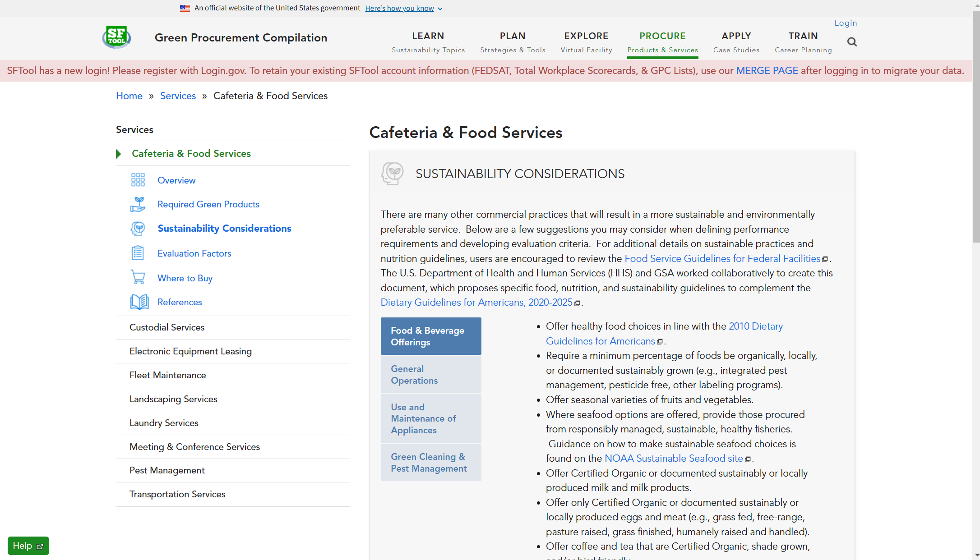The height and width of the screenshot is (560, 980).
Task: Select the LEARN Sustainability Topics menu
Action: (x=428, y=41)
